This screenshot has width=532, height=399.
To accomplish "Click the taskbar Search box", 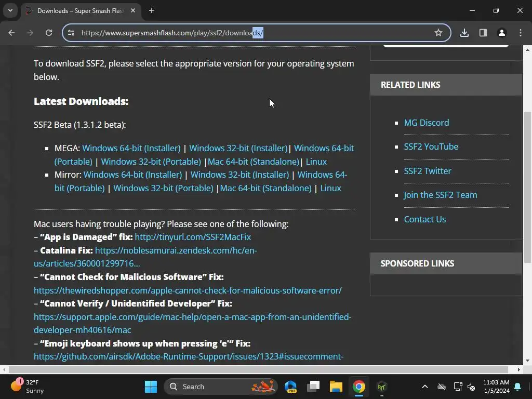I will tap(221, 387).
